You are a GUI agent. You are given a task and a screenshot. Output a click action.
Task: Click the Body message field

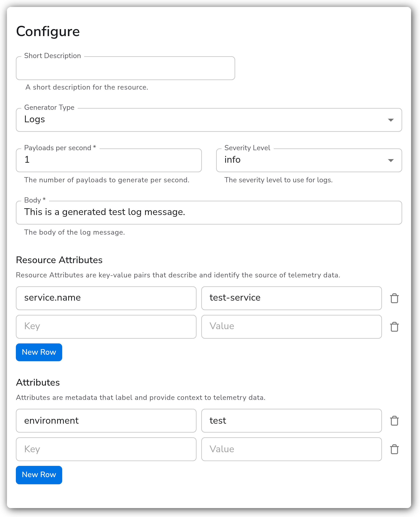[x=209, y=212]
